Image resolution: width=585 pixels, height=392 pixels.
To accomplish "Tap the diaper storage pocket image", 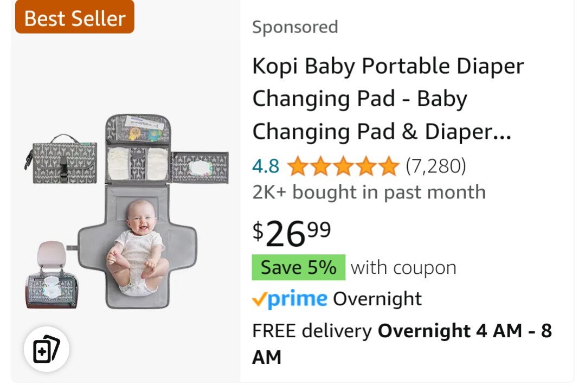I will pos(137,164).
